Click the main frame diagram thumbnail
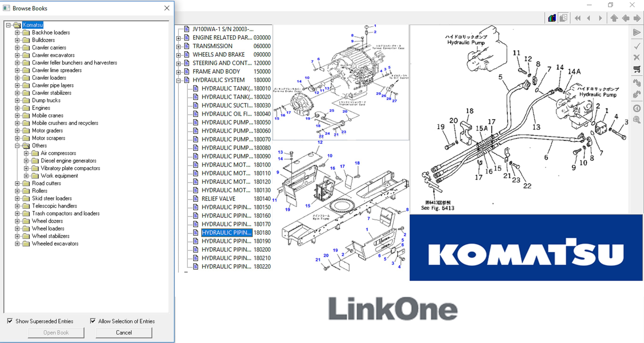The image size is (644, 343). (341, 206)
